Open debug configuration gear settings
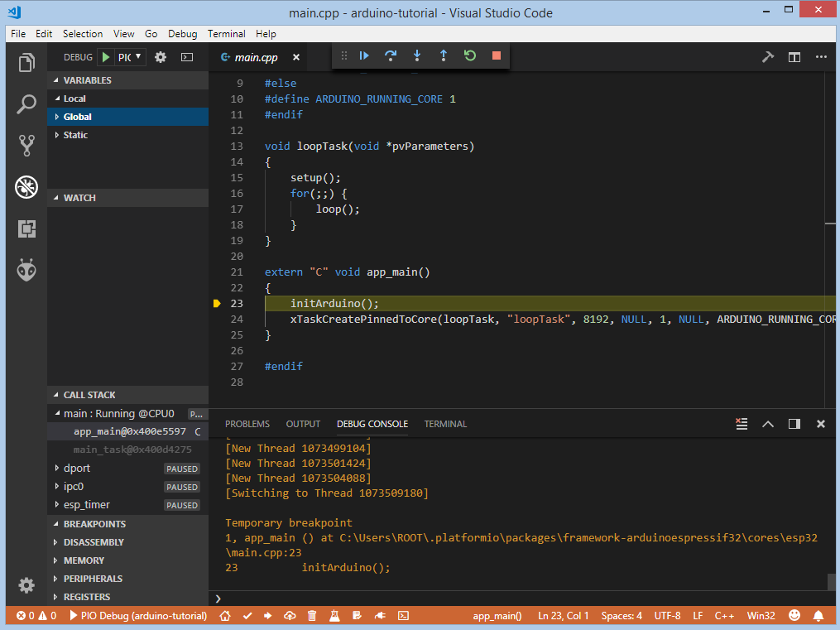This screenshot has width=840, height=630. click(161, 57)
